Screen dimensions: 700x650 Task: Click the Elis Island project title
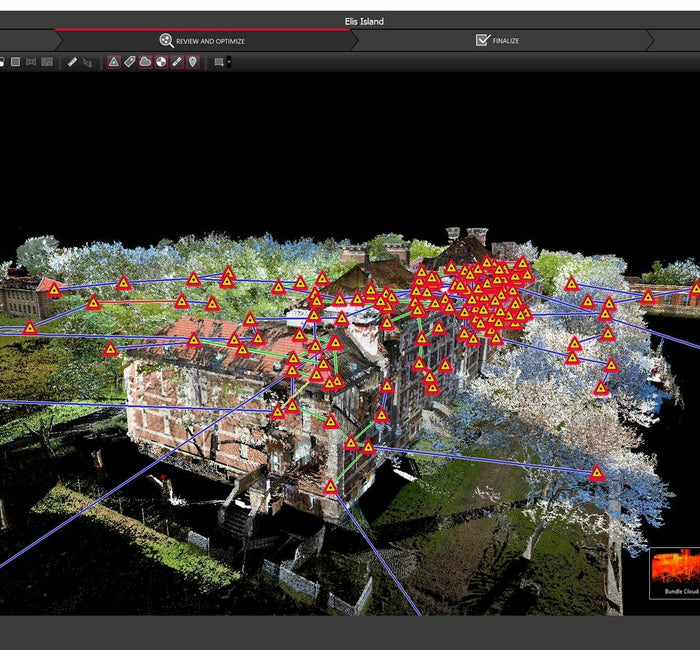coord(363,21)
